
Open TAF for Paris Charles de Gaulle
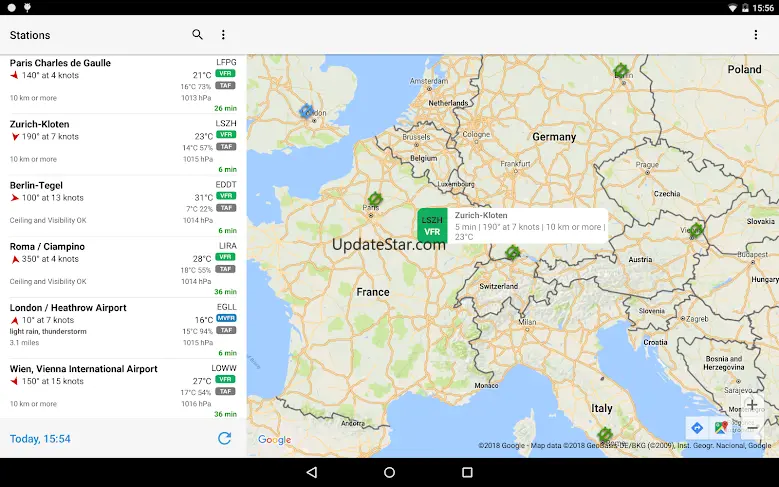point(225,85)
